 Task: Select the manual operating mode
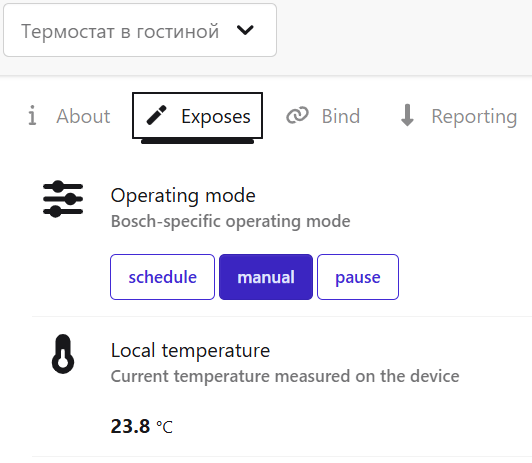click(x=266, y=277)
